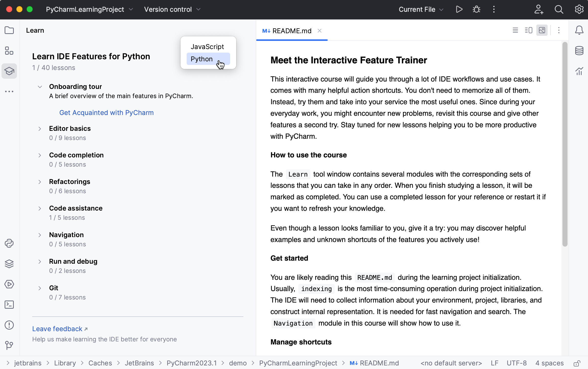This screenshot has height=369, width=588.
Task: Open Get Acquainted with PyCharm lesson
Action: coord(106,113)
